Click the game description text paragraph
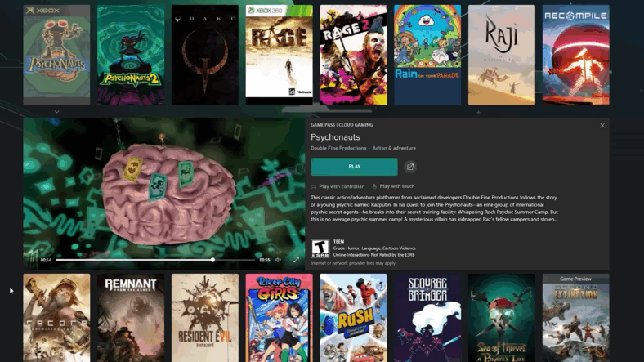This screenshot has height=362, width=644. (434, 208)
